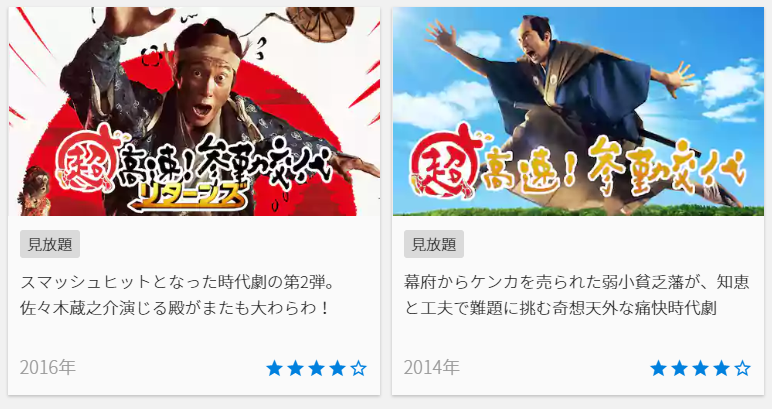Image resolution: width=772 pixels, height=409 pixels.
Task: Click the second star on 2016 movie rating
Action: (295, 368)
